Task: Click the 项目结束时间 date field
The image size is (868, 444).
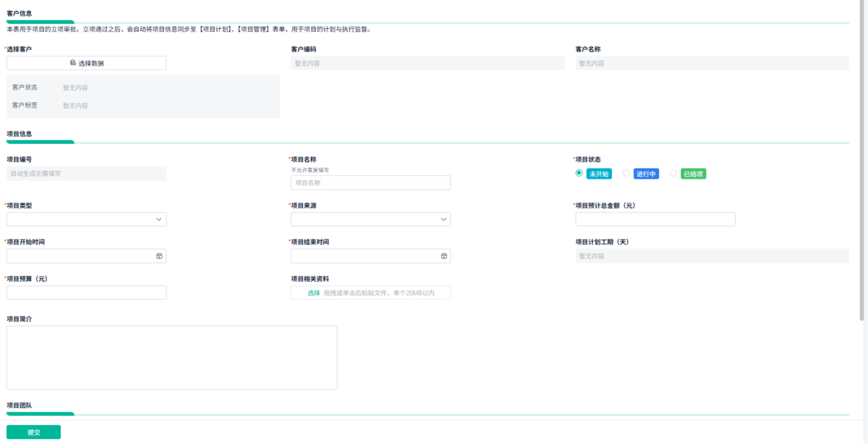Action: pos(370,256)
